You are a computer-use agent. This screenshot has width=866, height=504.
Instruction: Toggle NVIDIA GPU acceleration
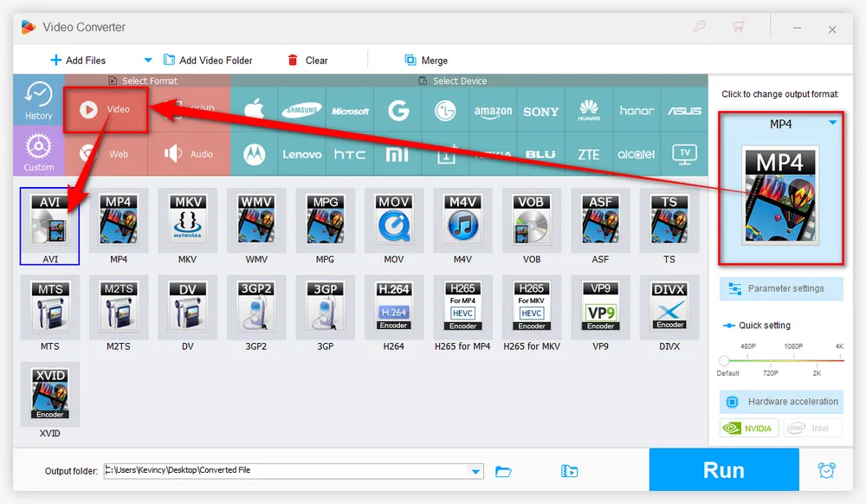[750, 428]
